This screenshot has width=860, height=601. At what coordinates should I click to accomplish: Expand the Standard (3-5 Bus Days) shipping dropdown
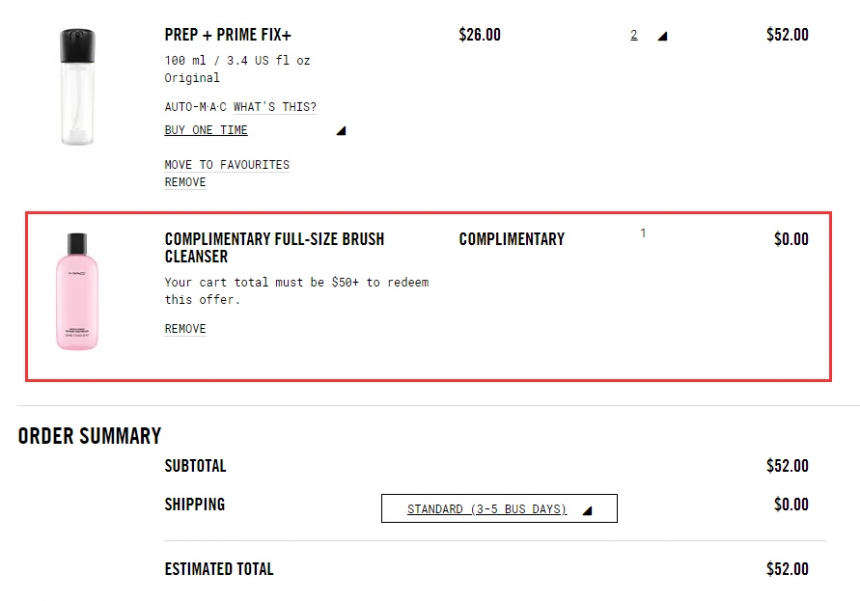point(487,509)
